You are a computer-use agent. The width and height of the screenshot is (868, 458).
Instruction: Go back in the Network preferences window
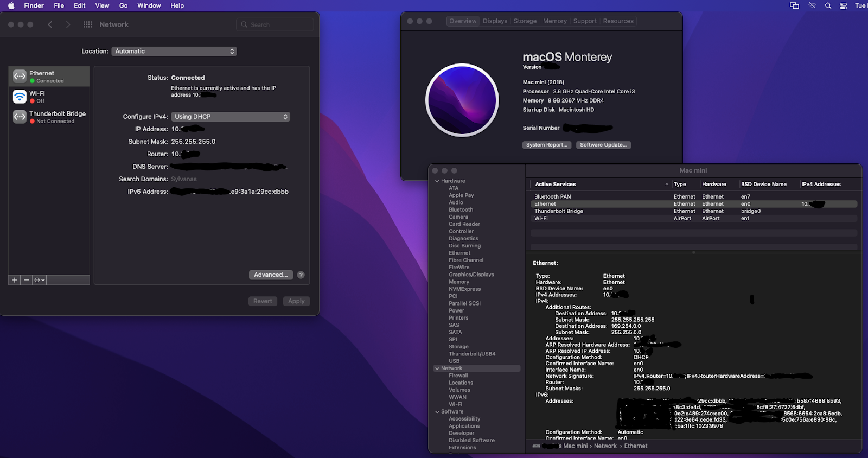[50, 24]
